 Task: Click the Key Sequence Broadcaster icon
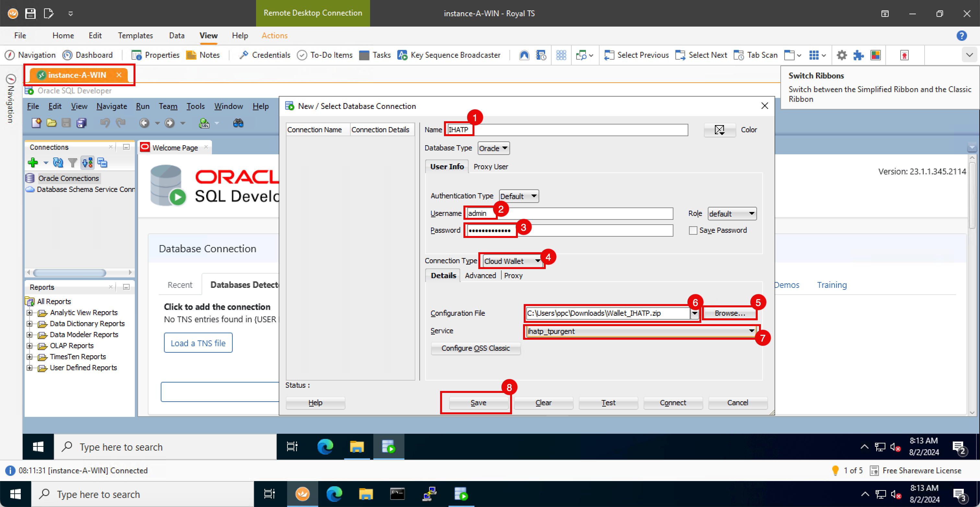[402, 55]
